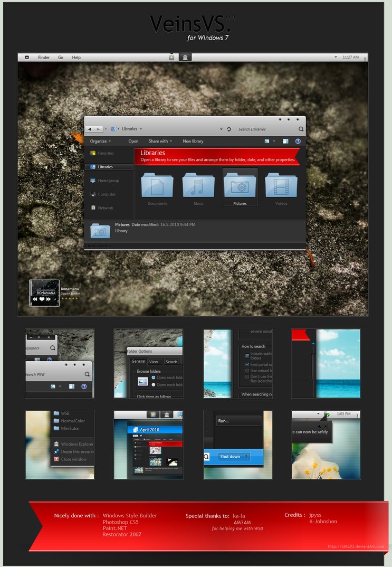
Task: Toggle Don't use the index checkbox
Action: [x=247, y=377]
